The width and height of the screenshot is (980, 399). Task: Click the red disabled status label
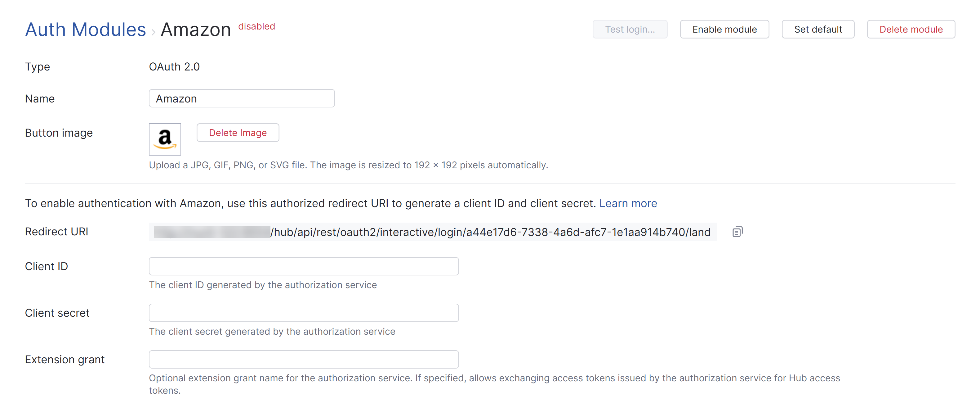256,26
